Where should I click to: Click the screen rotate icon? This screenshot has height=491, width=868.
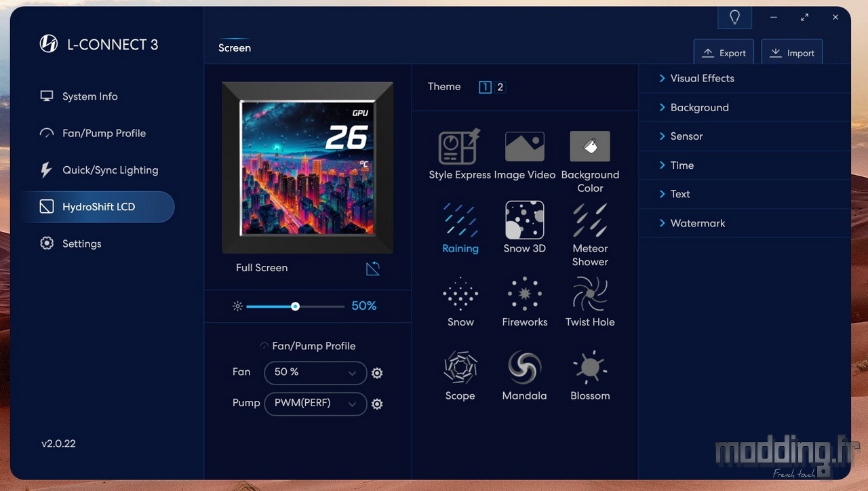(373, 269)
